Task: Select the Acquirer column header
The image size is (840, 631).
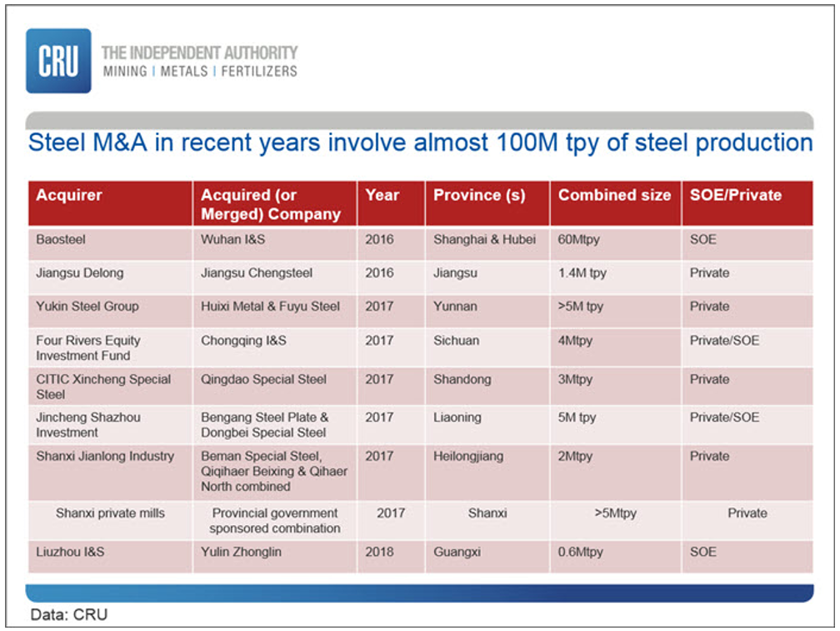Action: (69, 196)
